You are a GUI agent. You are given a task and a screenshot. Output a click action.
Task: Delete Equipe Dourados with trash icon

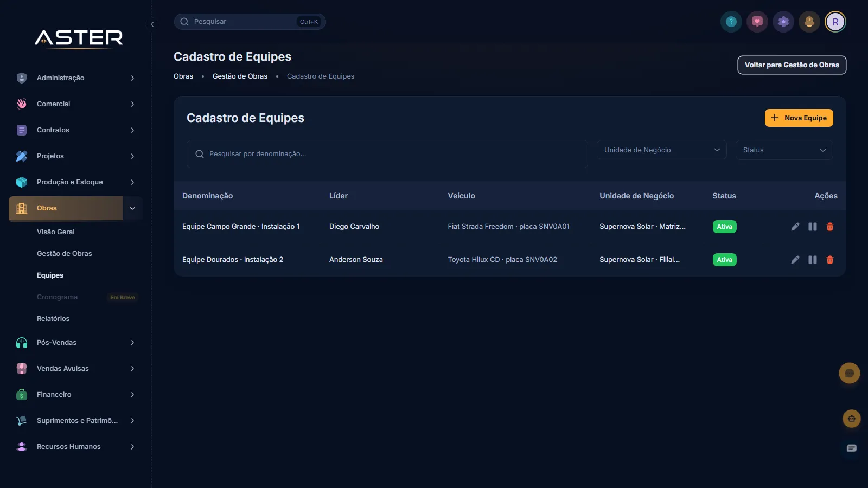830,260
